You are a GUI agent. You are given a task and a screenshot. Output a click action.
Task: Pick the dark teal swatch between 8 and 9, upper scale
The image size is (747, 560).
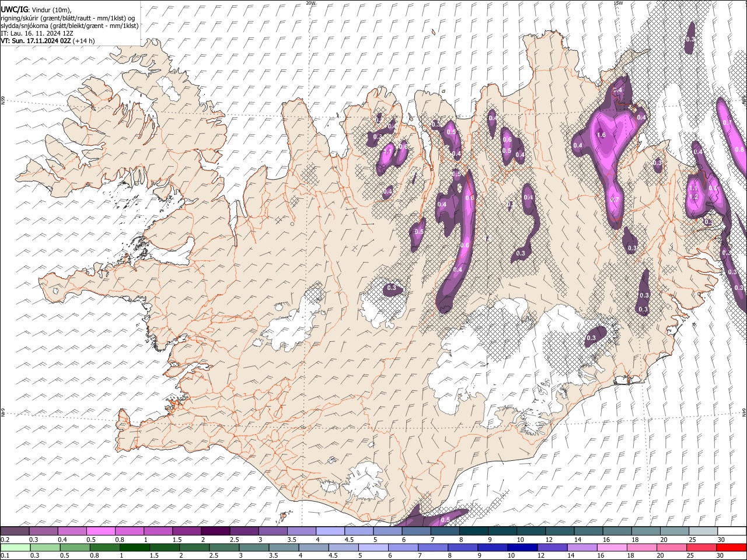pos(474,531)
